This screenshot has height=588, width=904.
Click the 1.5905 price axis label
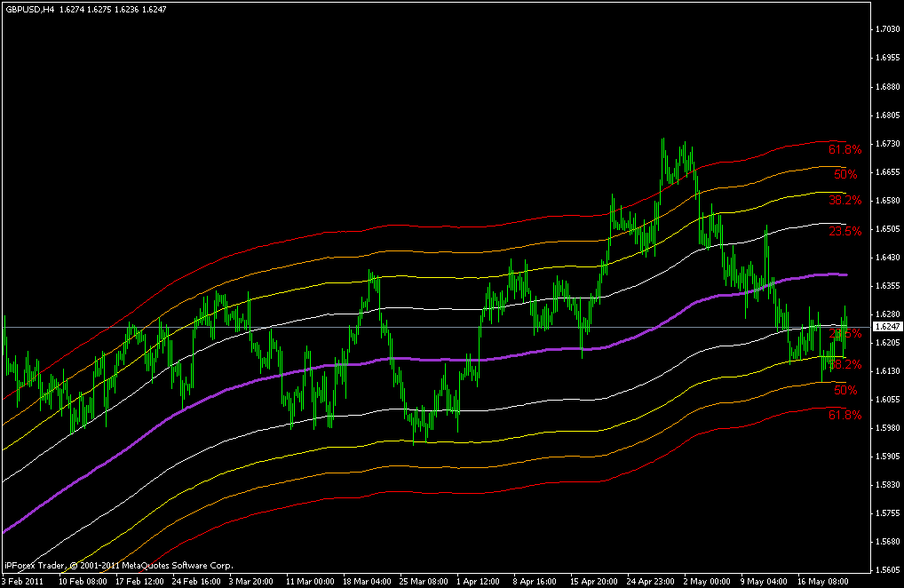(887, 456)
